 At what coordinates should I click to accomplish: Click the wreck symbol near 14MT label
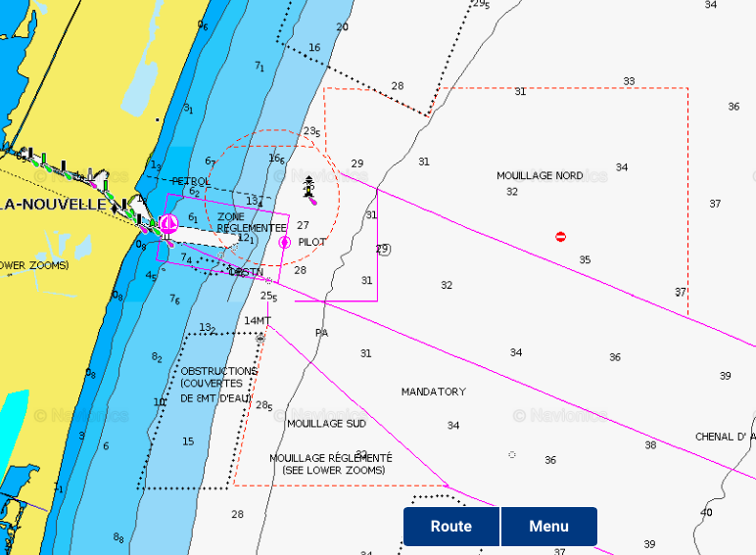(260, 337)
